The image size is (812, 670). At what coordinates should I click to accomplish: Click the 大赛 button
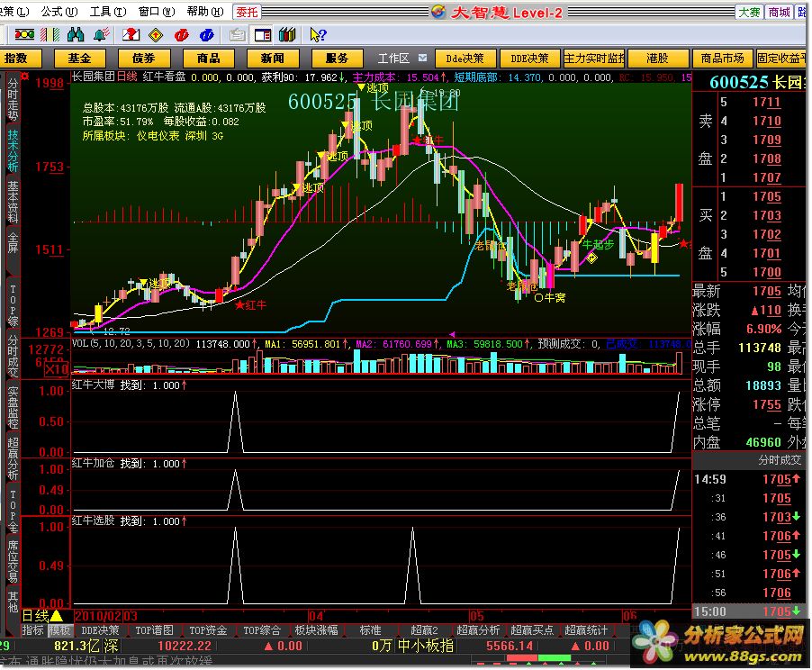click(x=749, y=12)
